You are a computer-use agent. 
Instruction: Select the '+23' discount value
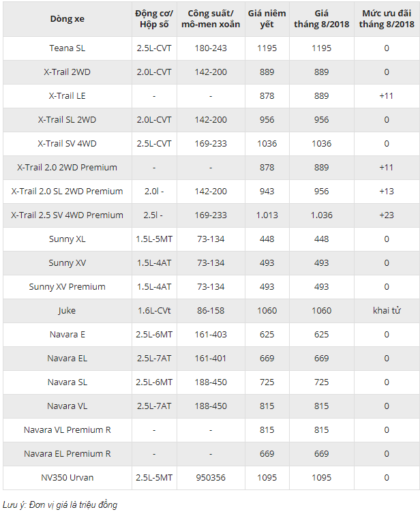coord(387,215)
